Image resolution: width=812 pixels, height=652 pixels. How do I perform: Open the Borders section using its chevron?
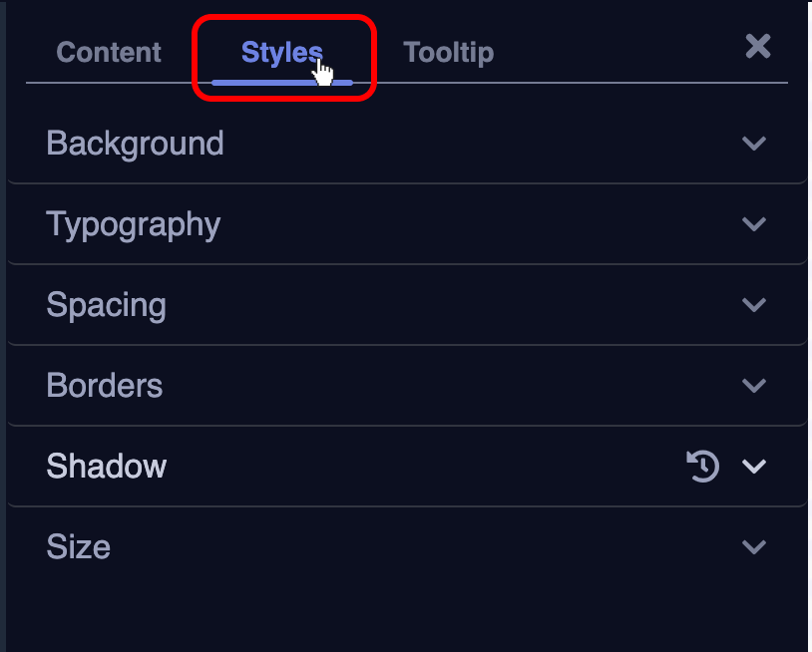coord(754,386)
